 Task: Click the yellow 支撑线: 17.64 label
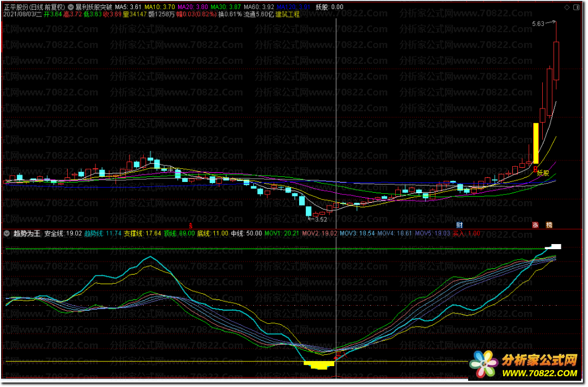(142, 233)
